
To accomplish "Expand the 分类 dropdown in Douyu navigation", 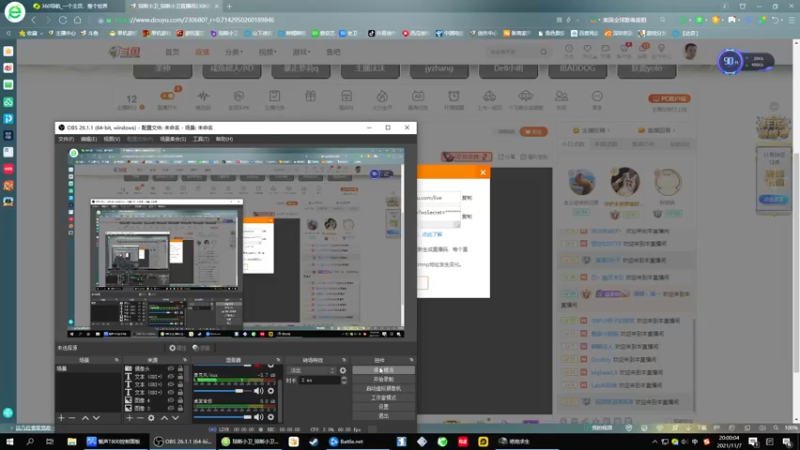I will pos(234,52).
